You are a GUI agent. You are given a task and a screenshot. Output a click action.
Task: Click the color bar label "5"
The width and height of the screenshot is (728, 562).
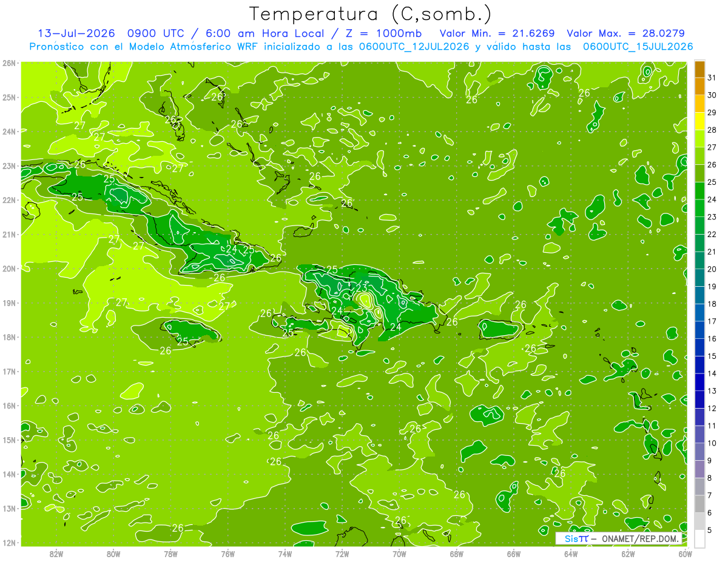pos(710,530)
